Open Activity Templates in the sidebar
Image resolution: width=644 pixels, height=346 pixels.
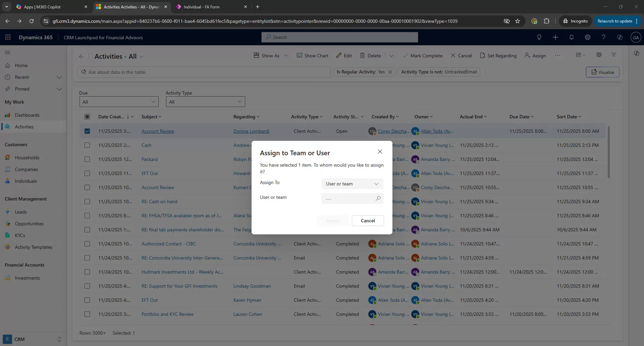[33, 247]
